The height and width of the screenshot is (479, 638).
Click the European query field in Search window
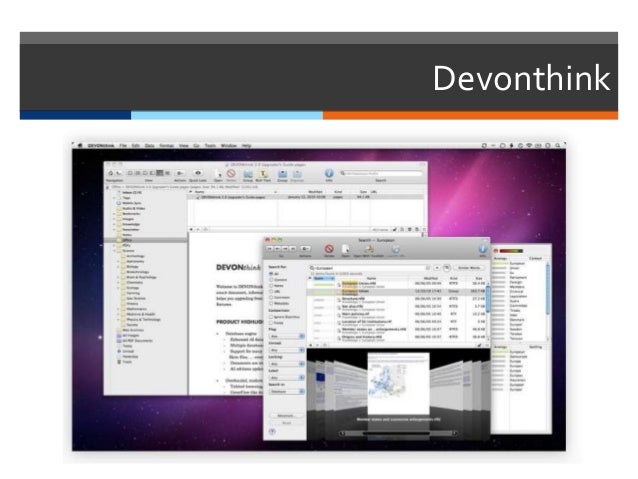369,268
